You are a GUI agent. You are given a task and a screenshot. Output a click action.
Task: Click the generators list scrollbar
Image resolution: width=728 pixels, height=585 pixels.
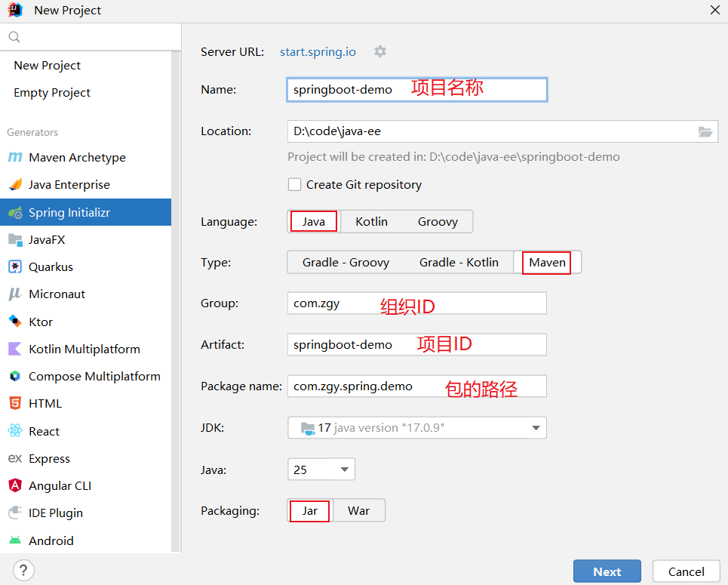click(176, 302)
